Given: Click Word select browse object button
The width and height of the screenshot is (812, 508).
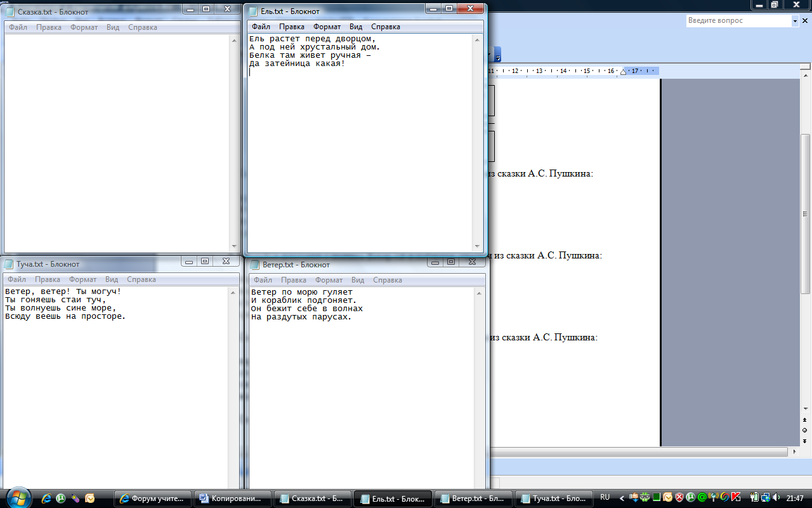Looking at the screenshot, I should point(805,430).
